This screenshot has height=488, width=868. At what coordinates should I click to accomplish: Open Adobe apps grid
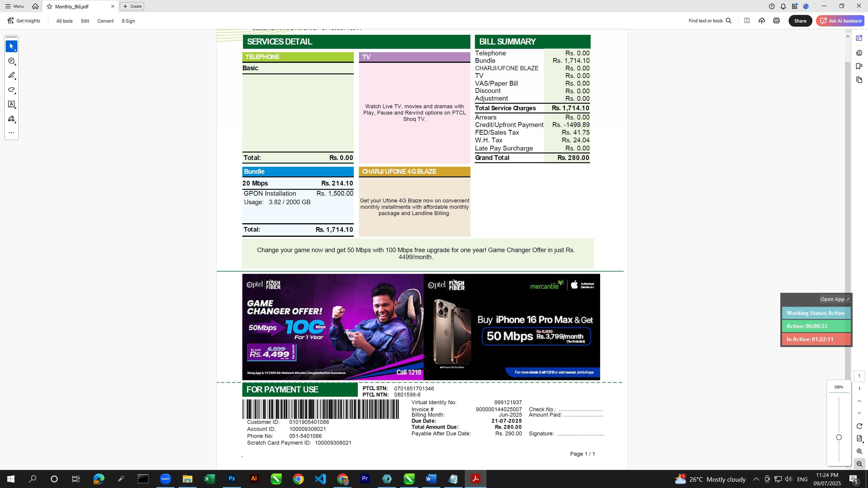tap(795, 6)
